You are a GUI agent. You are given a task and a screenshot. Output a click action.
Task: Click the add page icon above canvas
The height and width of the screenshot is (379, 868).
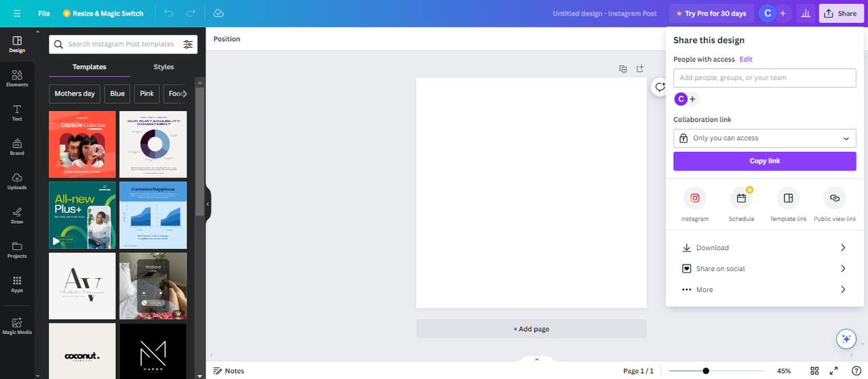pos(639,68)
